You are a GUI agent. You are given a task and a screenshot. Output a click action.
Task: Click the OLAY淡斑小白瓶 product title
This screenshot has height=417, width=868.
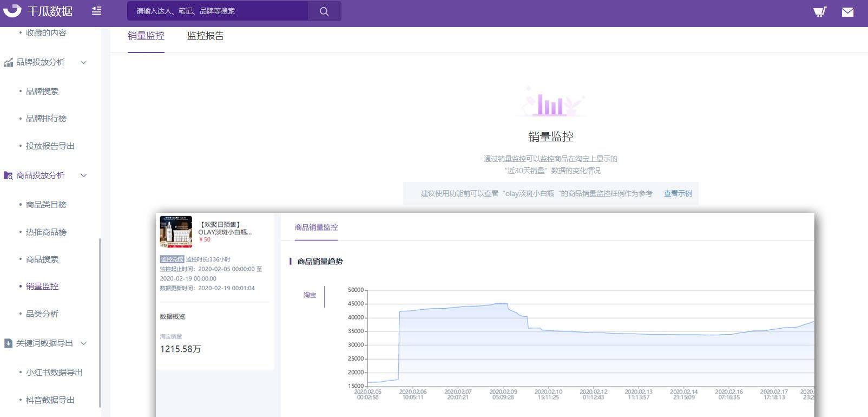point(225,228)
